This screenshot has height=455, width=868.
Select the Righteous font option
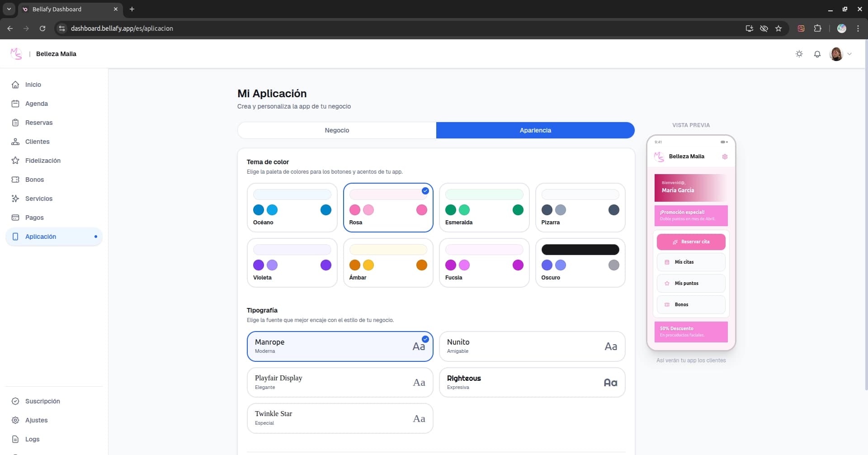tap(532, 382)
